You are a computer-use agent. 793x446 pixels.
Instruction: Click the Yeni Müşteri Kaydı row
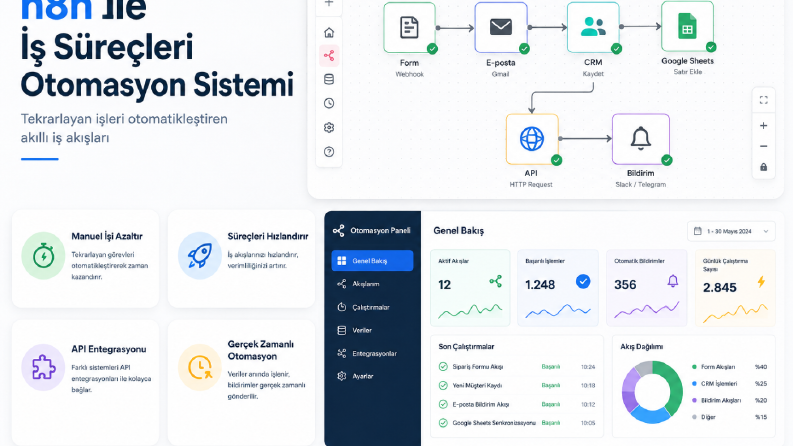tap(517, 386)
